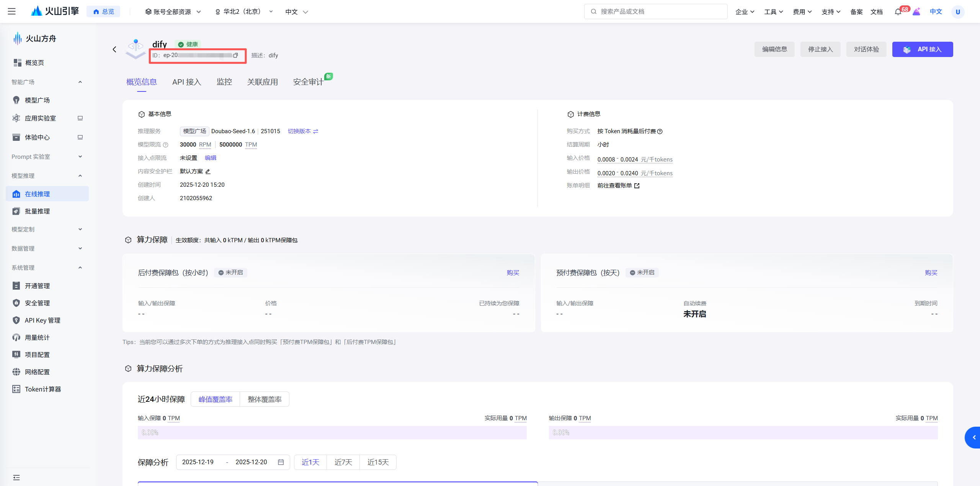Click the API 接入 purple button
This screenshot has height=486, width=980.
pos(922,49)
